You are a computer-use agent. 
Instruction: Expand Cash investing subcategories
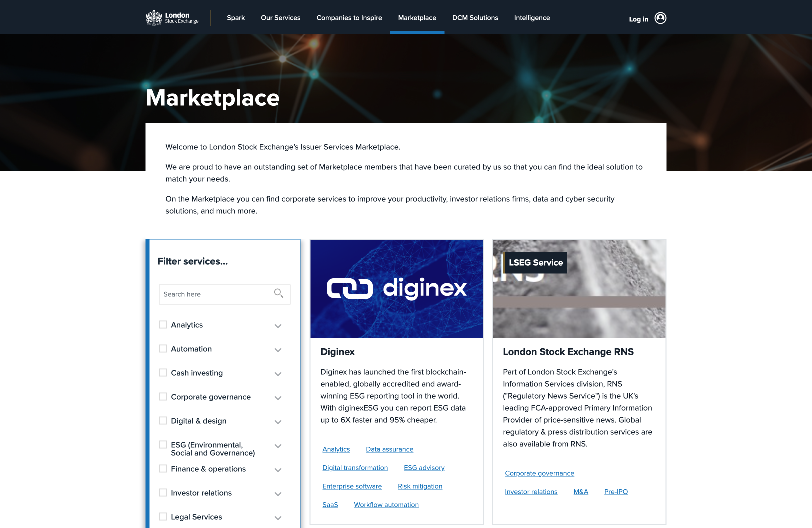point(278,374)
